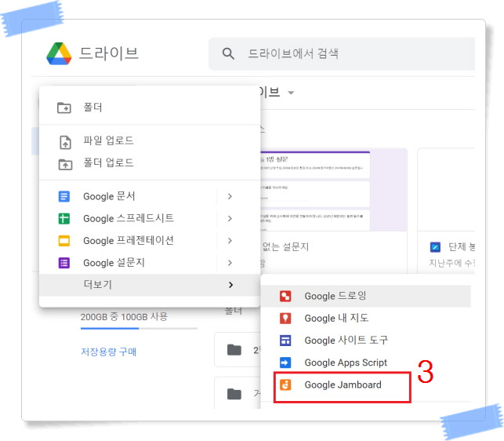Open the My Drive dropdown arrow
504x441 pixels.
(x=291, y=93)
